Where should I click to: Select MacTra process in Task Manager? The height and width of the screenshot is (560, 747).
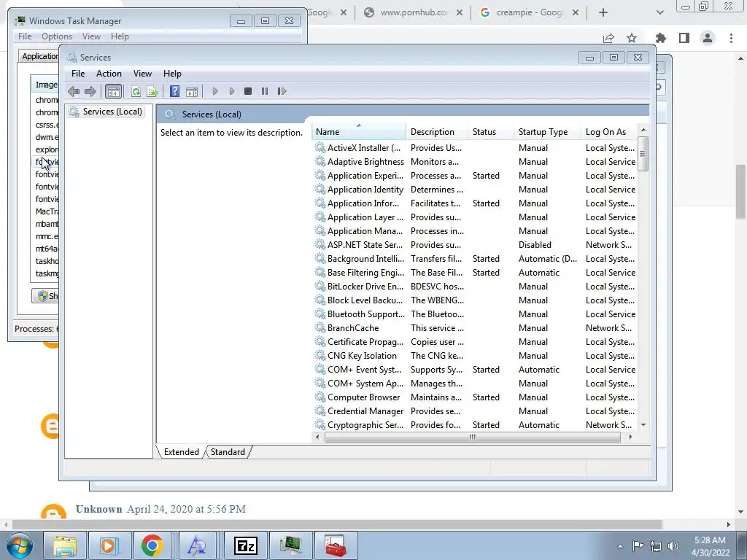(47, 211)
